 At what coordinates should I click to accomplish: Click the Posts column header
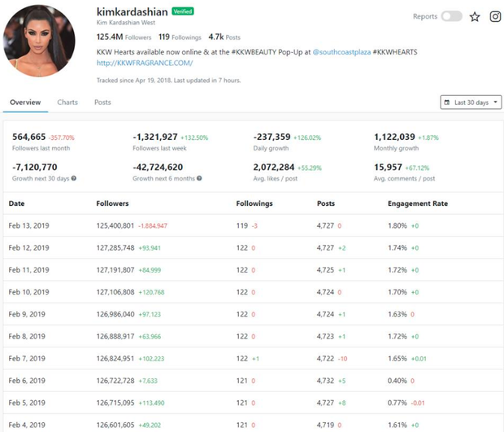(x=326, y=203)
